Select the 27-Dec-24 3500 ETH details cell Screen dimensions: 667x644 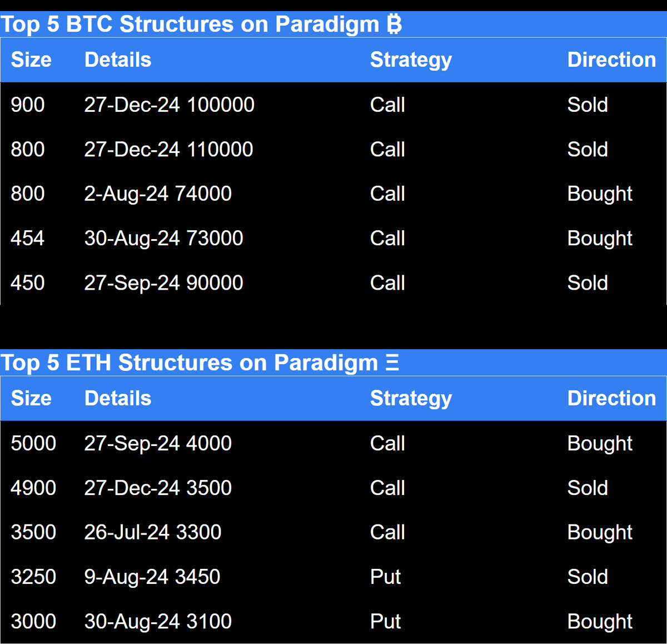[x=158, y=488]
